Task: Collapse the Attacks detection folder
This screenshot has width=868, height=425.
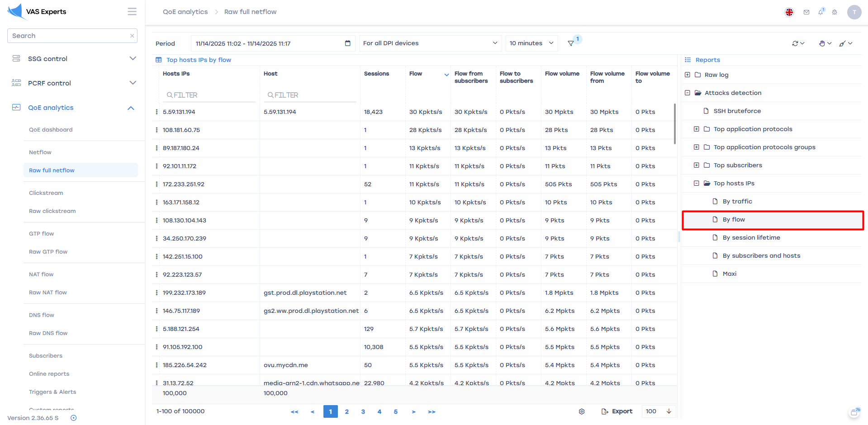Action: [x=688, y=93]
